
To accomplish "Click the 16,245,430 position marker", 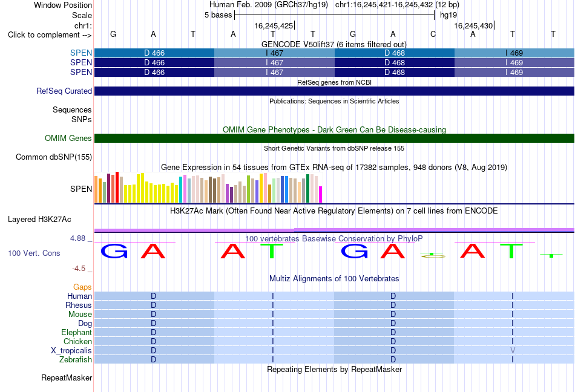I will point(474,25).
